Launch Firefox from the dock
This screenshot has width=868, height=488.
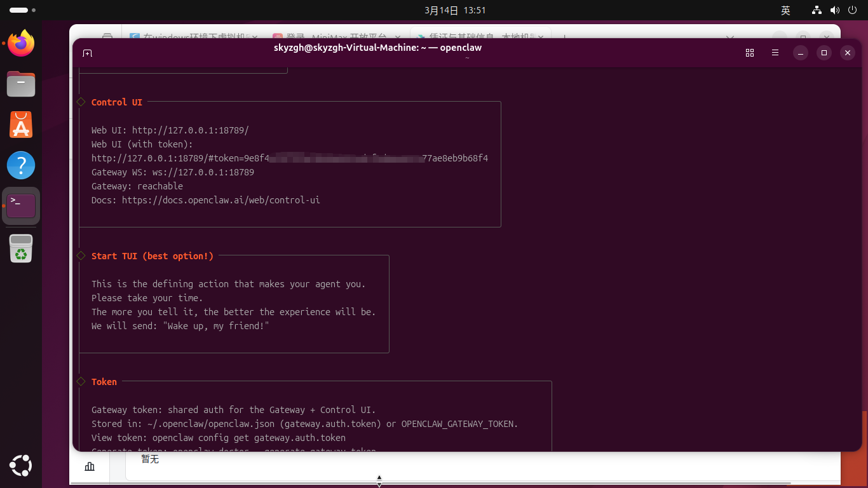click(x=21, y=43)
